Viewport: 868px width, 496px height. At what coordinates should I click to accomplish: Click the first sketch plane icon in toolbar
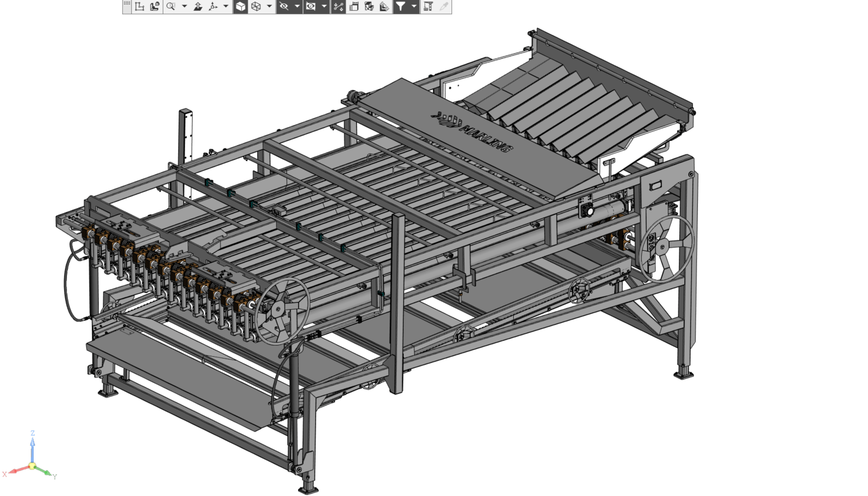(x=140, y=7)
